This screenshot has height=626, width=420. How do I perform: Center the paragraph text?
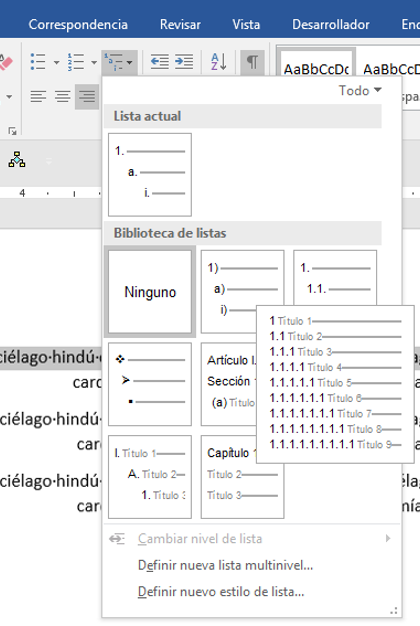63,96
